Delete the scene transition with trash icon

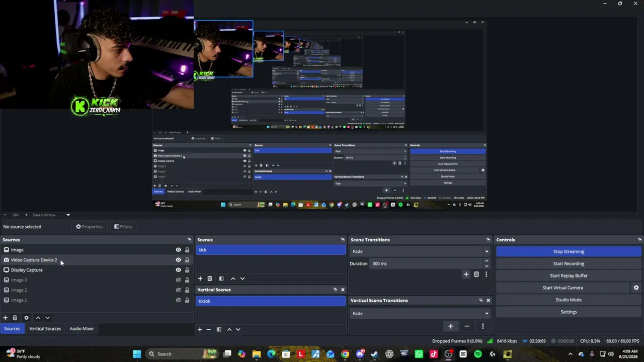[476, 275]
